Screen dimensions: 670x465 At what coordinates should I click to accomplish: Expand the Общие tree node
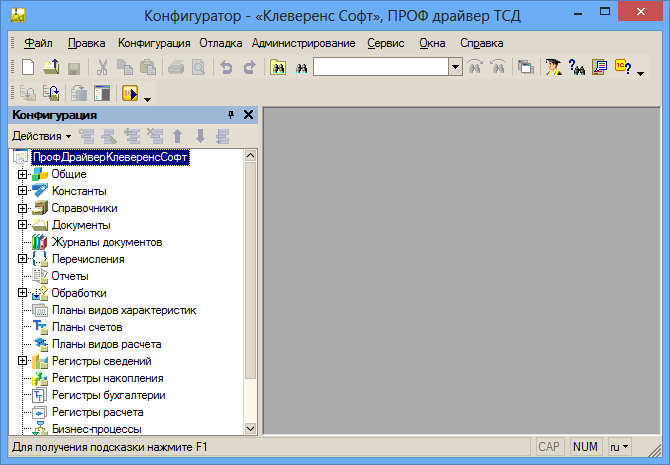[22, 174]
